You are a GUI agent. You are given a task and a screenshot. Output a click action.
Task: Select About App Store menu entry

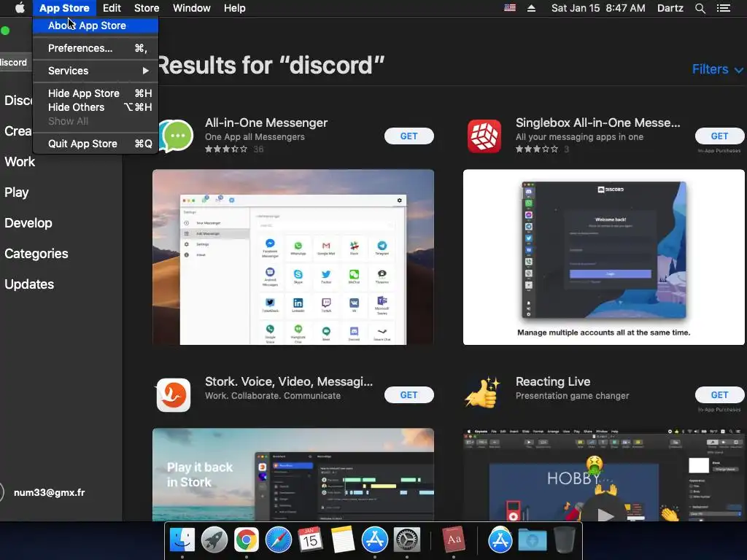coord(96,26)
